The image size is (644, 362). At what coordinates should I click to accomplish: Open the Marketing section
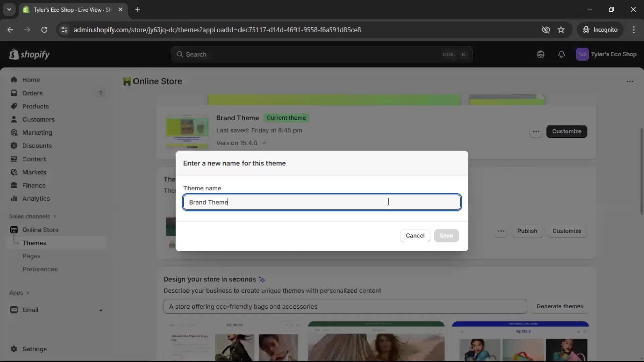coord(37,133)
